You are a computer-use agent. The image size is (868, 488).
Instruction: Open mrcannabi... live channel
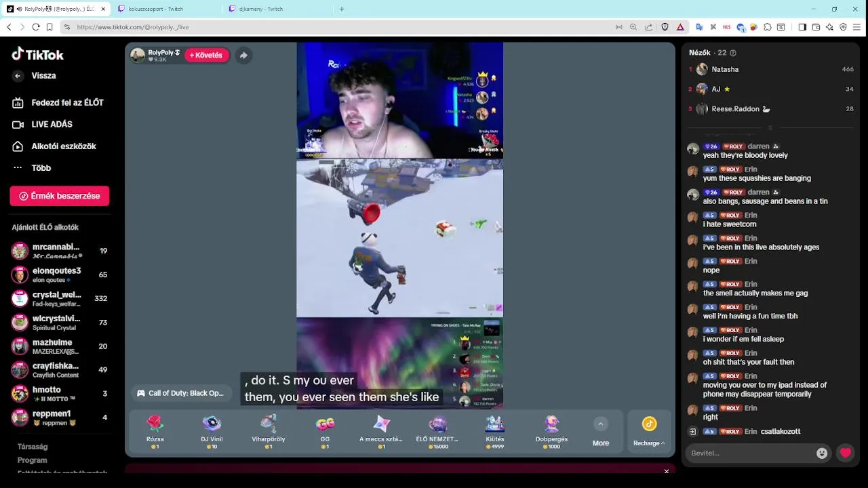point(60,251)
